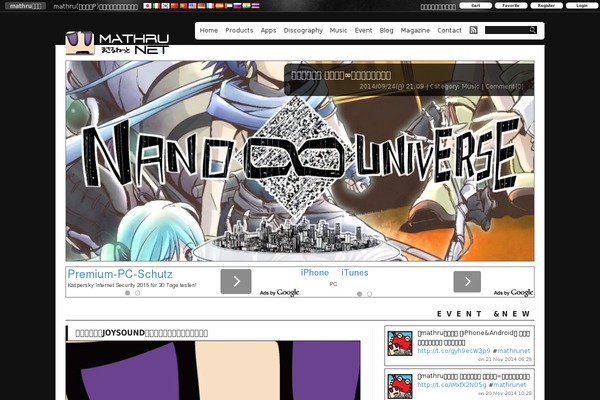Open the JOYSOUND article headline
This screenshot has height=400, width=600.
coord(142,333)
